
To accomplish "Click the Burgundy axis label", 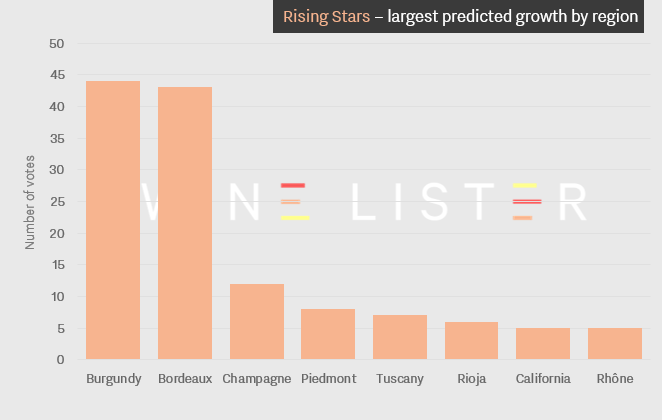I will pyautogui.click(x=114, y=379).
